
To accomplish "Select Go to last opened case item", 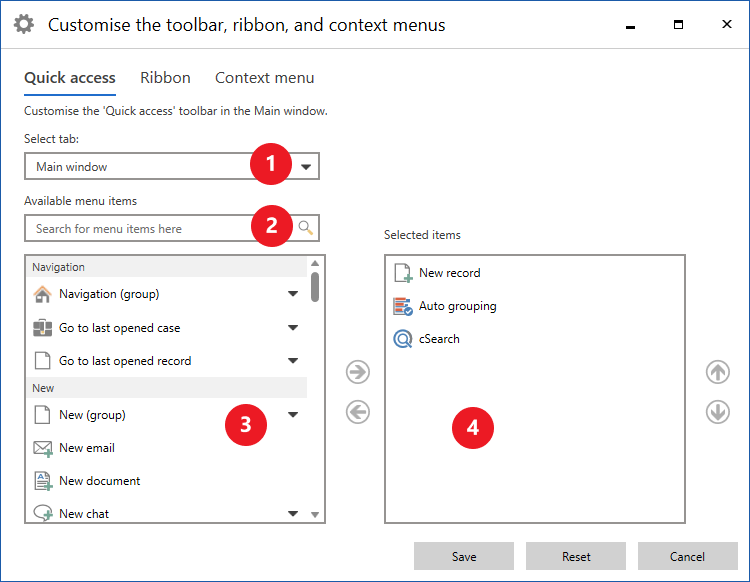I will click(x=166, y=328).
